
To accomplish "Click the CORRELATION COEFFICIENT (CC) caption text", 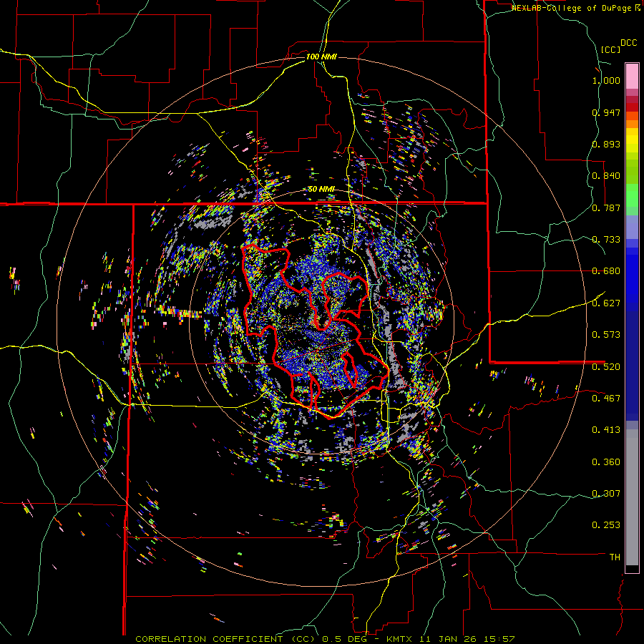I will (x=225, y=639).
